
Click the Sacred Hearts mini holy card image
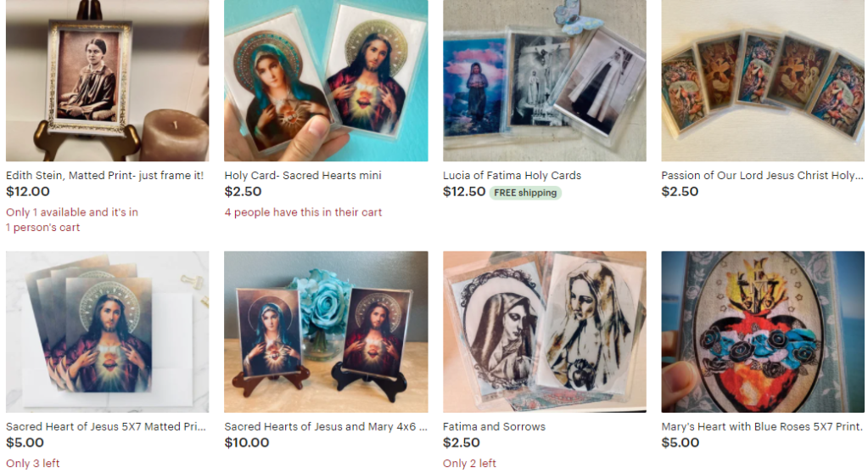(326, 81)
